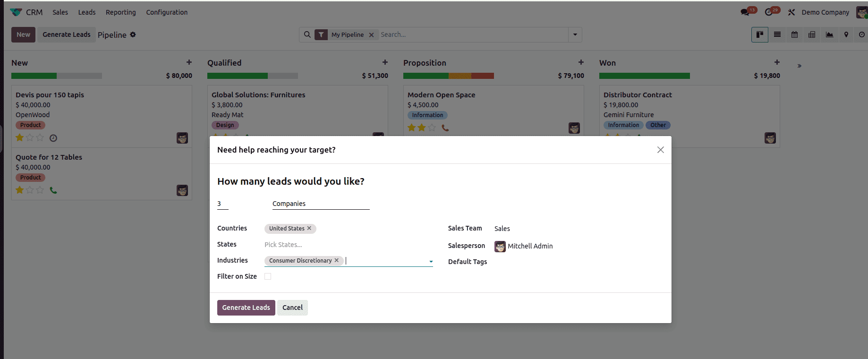Image resolution: width=868 pixels, height=359 pixels.
Task: Open the Companies lead type selector
Action: coord(320,204)
